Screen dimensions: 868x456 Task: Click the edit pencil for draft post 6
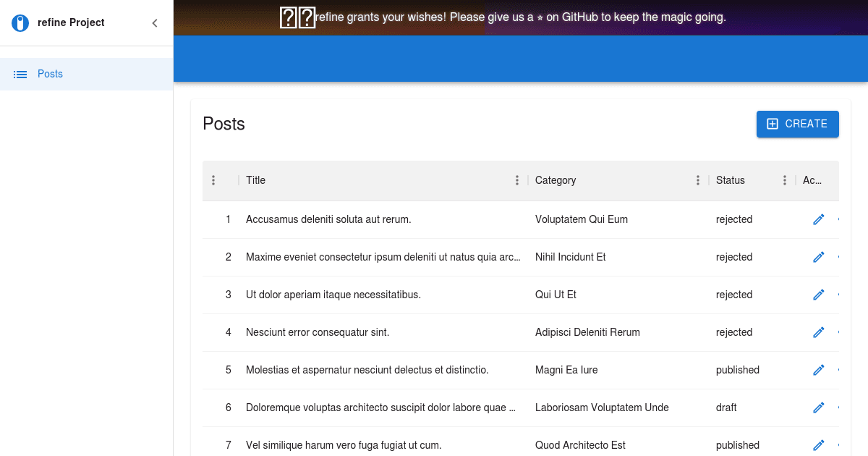[819, 408]
